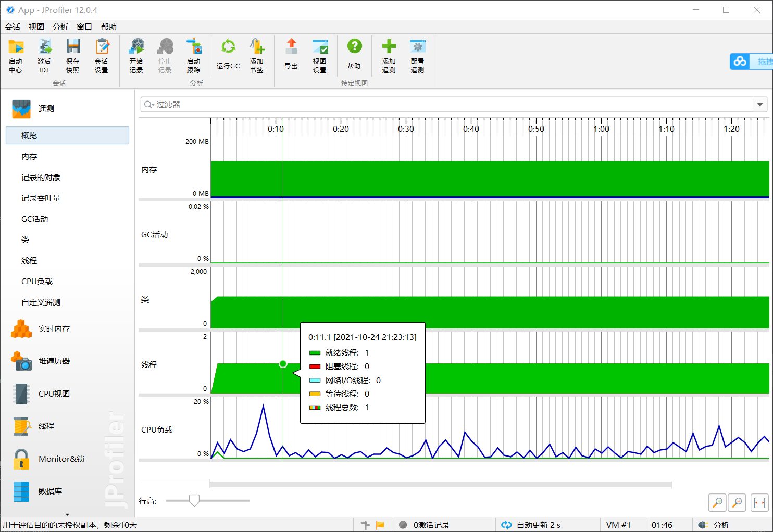Open 配置遥测 configure telemetry
This screenshot has width=773, height=532.
(x=418, y=56)
